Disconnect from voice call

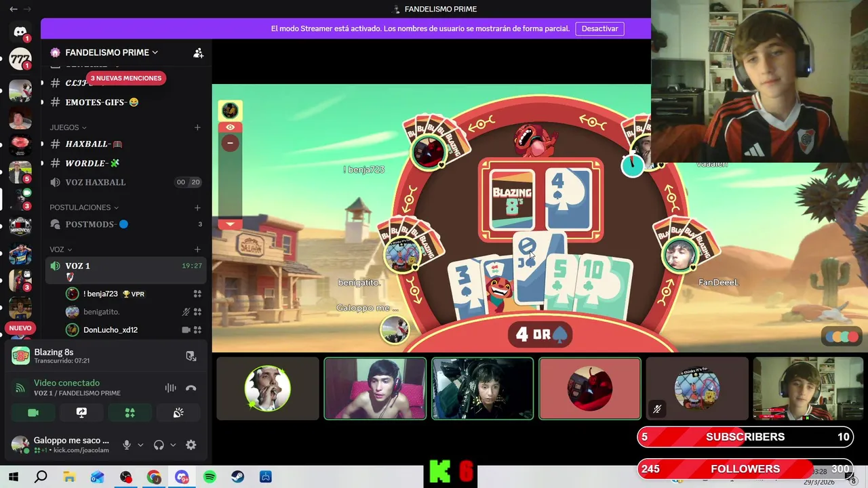(191, 388)
